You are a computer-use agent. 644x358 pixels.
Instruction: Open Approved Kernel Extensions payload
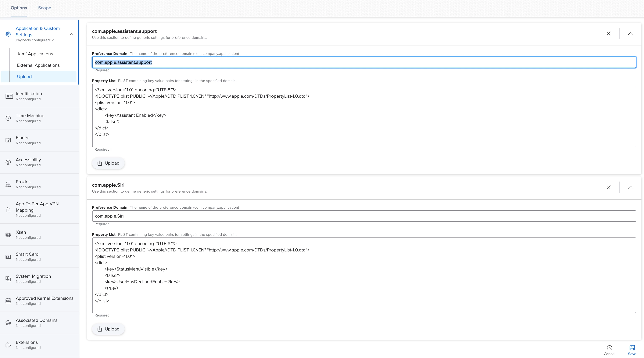[x=39, y=301]
